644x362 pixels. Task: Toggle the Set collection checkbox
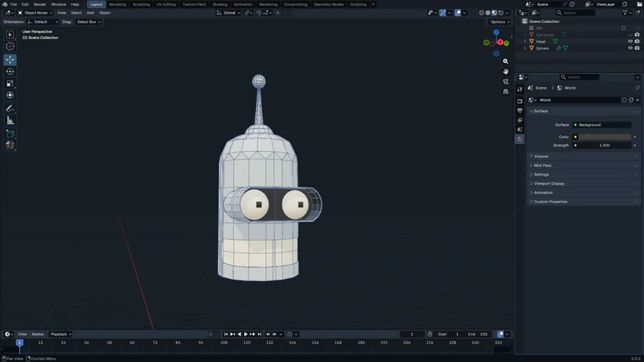[623, 28]
